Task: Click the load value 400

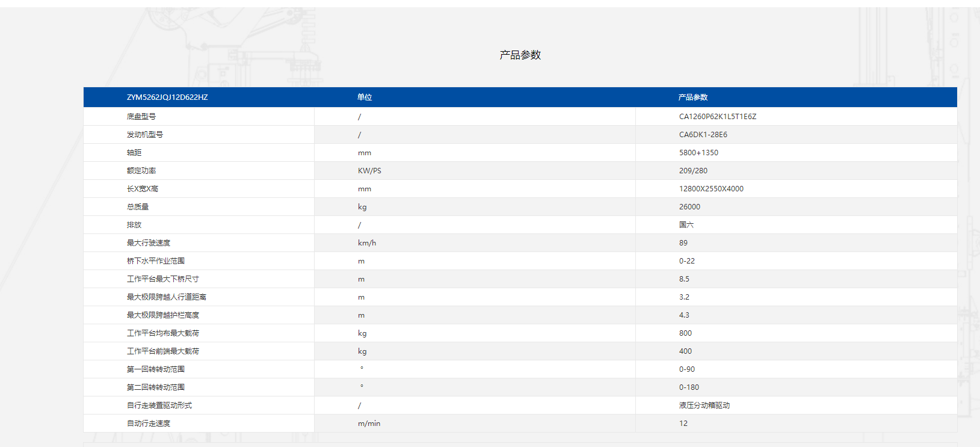Action: point(686,351)
